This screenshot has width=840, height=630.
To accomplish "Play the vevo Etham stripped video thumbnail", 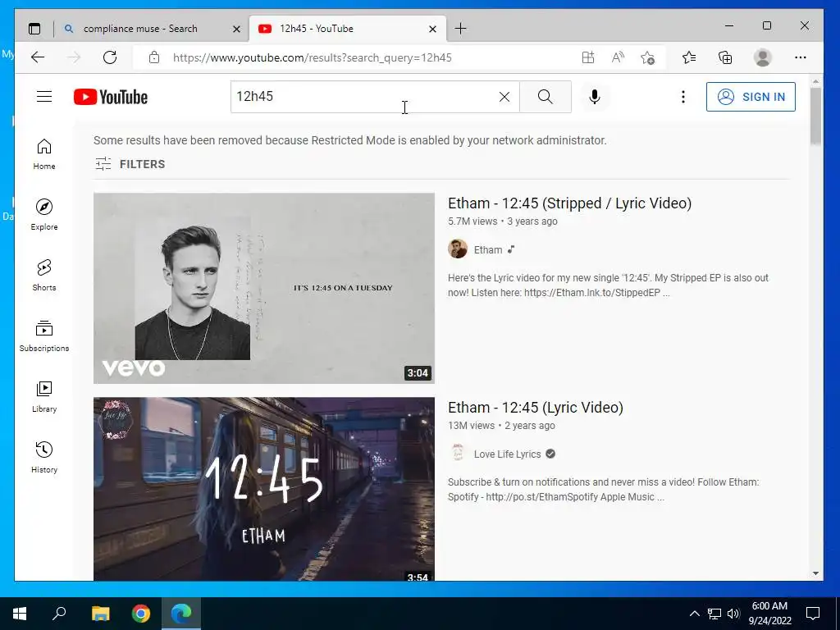I will click(264, 288).
